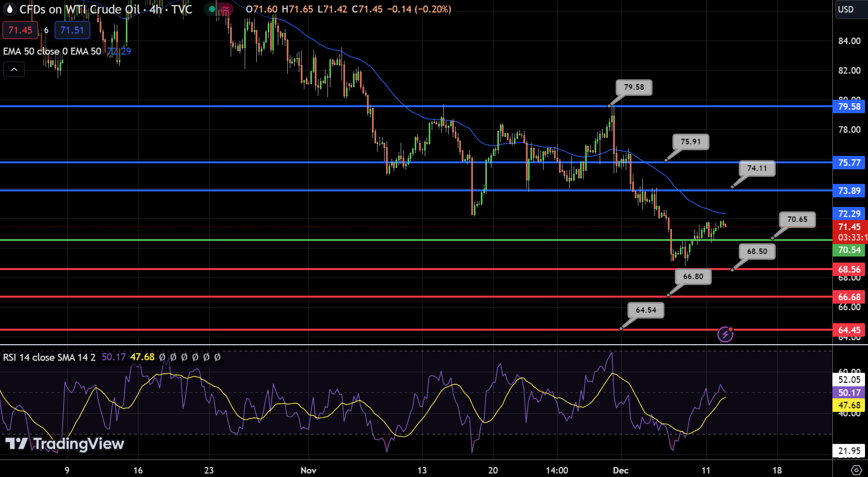
Task: Click yellow 47.68 RSI SMA axis label
Action: [x=849, y=405]
